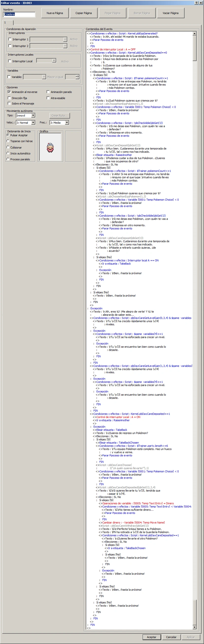
Task: Select 'Interruptor local A == ON' condition line
Action: coord(127,260)
